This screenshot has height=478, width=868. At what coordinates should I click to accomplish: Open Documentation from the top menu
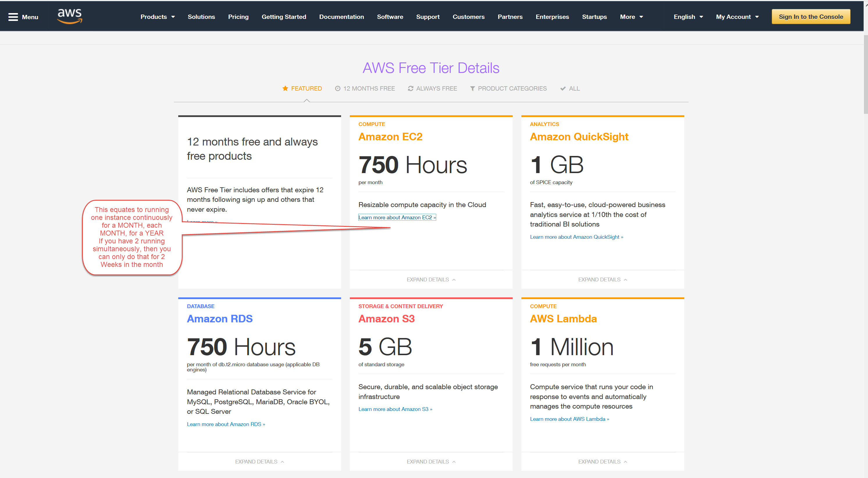click(341, 17)
